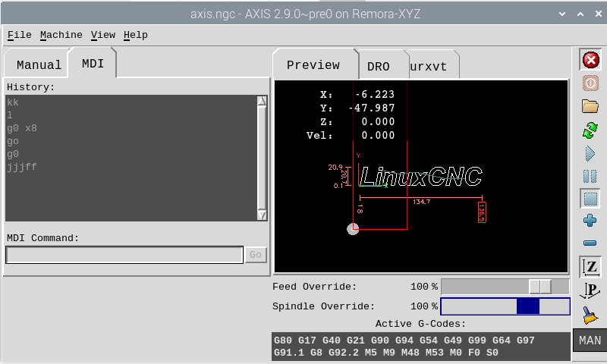This screenshot has width=607, height=364.
Task: Click the MAN mode indicator
Action: [590, 340]
